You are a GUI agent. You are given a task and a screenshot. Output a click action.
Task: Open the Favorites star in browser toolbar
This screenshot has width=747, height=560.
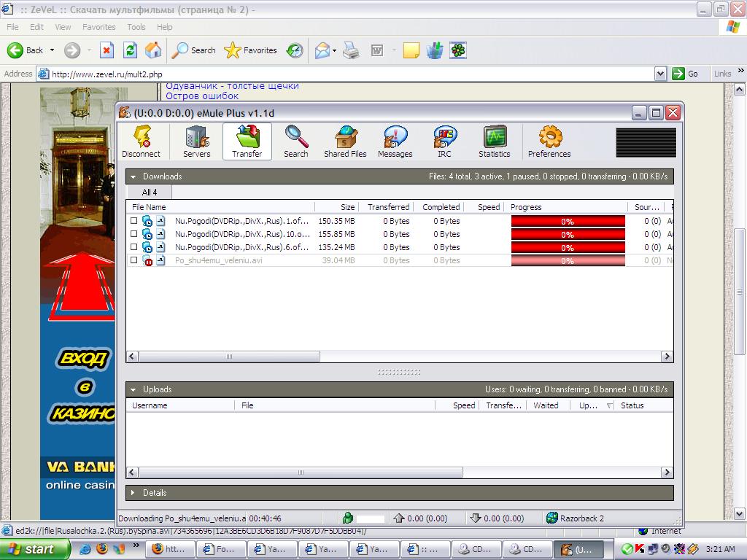[x=251, y=50]
